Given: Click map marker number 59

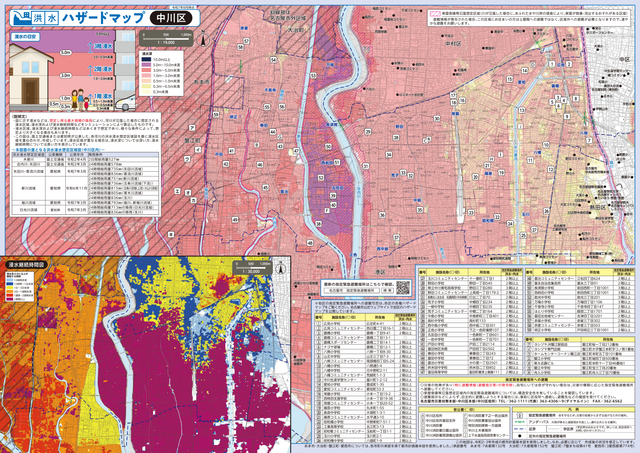Looking at the screenshot, I should pyautogui.click(x=216, y=115).
